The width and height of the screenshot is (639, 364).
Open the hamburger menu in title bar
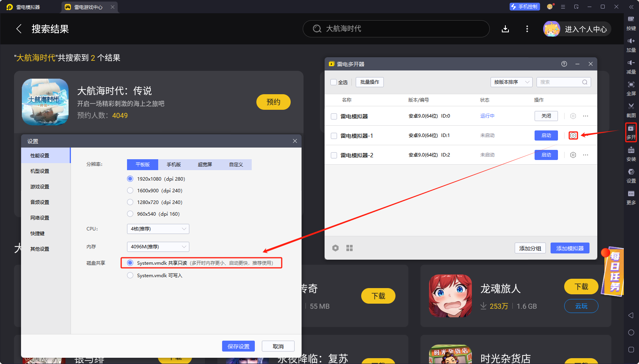point(563,7)
